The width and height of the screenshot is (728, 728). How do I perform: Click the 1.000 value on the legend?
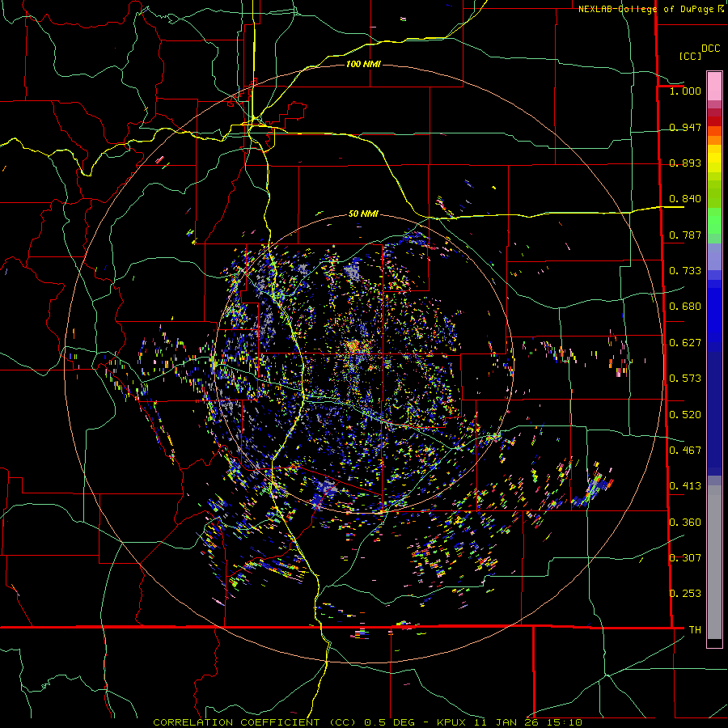[x=685, y=91]
